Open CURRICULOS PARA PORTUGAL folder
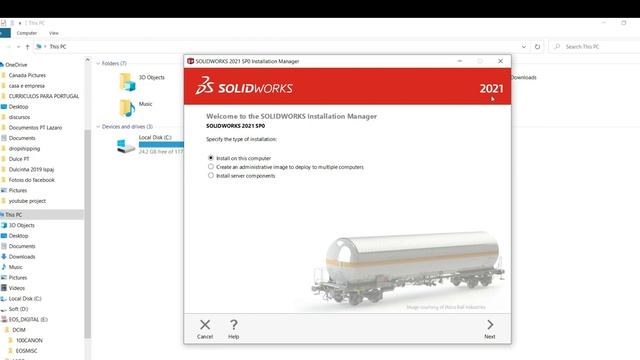The width and height of the screenshot is (640, 360). 44,96
